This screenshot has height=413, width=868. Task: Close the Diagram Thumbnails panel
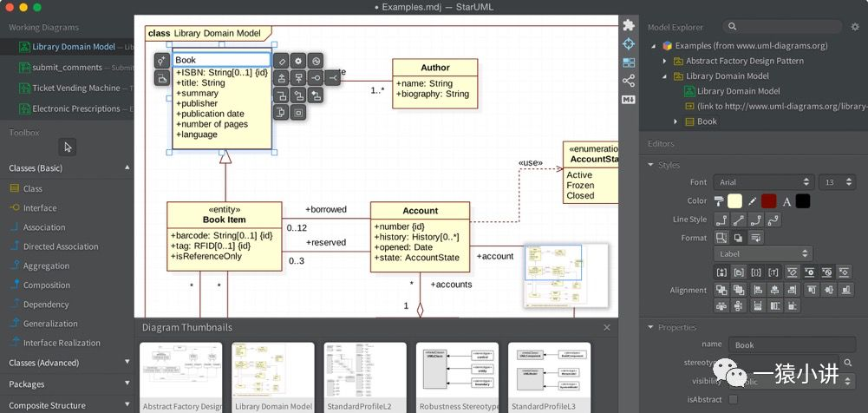point(607,328)
